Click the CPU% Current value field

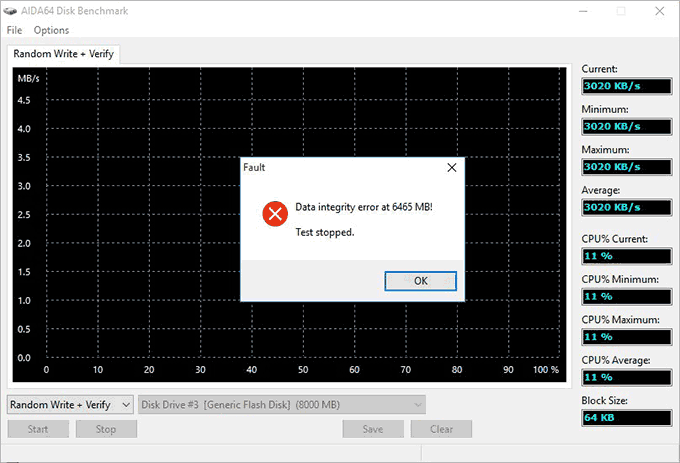click(x=627, y=256)
